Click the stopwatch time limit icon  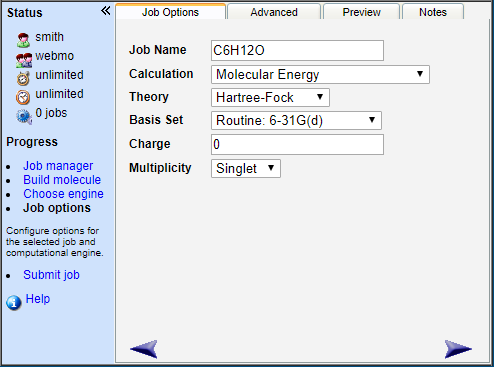click(23, 78)
